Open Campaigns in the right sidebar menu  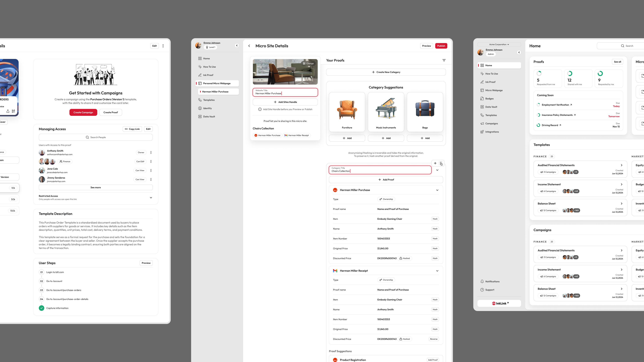pyautogui.click(x=491, y=124)
